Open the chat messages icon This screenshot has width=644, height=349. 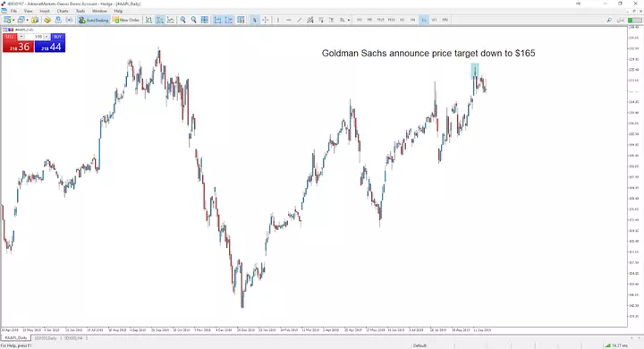click(621, 20)
